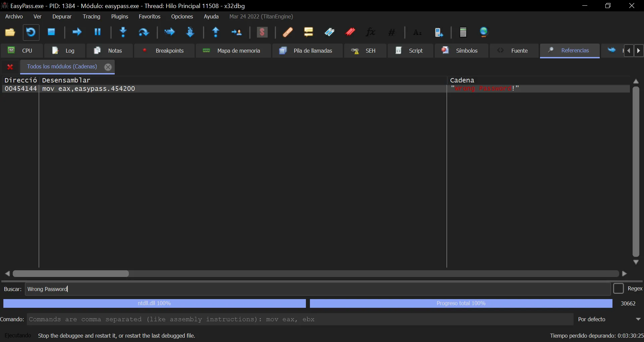Click the vertical scrollbar up arrow
Viewport: 644px width, 342px height.
coord(636,81)
